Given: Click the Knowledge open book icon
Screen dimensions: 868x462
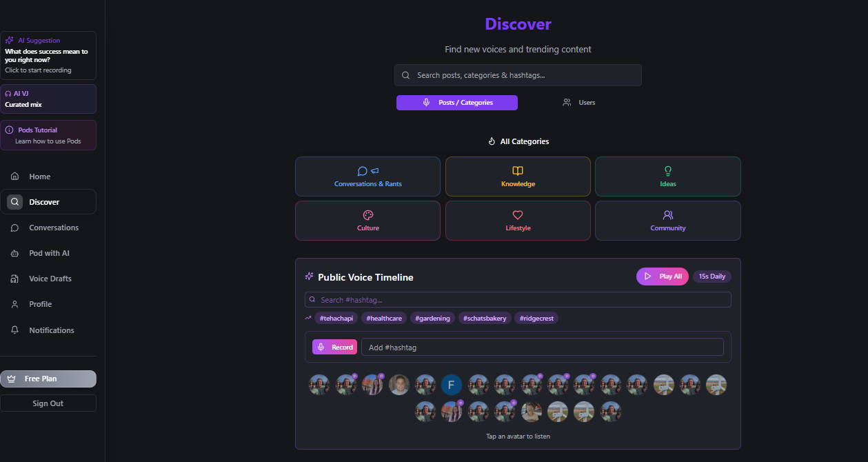Looking at the screenshot, I should point(518,171).
